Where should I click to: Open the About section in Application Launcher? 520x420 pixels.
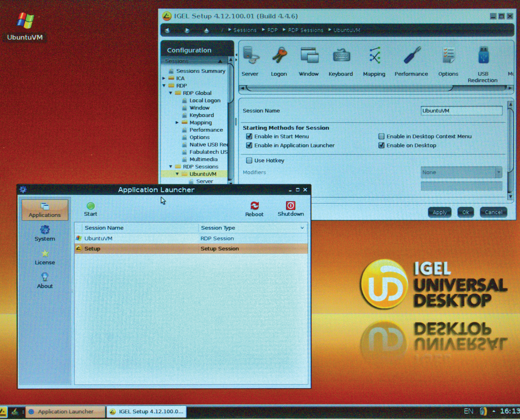pyautogui.click(x=44, y=280)
